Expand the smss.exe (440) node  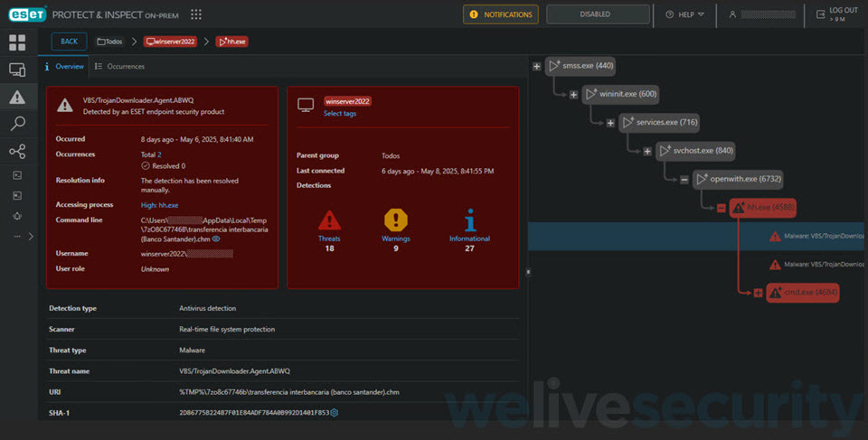[536, 67]
